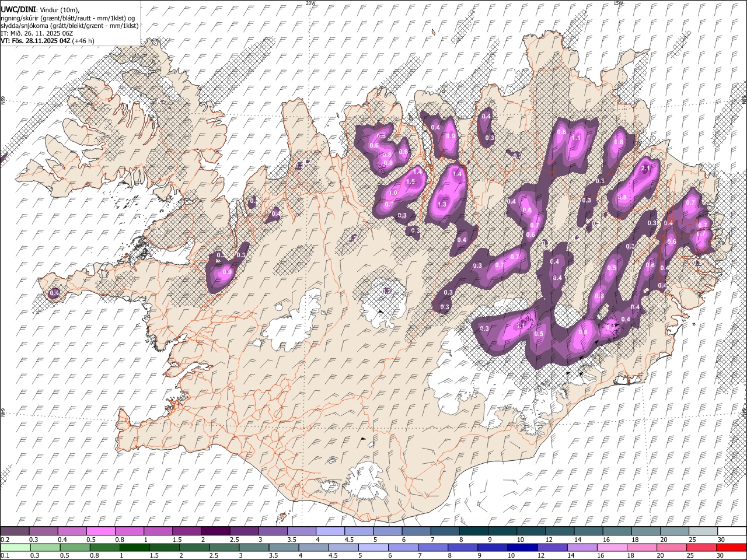
Task: Choose the 10–12 deep blue bottom-row swatch
Action: pos(522,547)
